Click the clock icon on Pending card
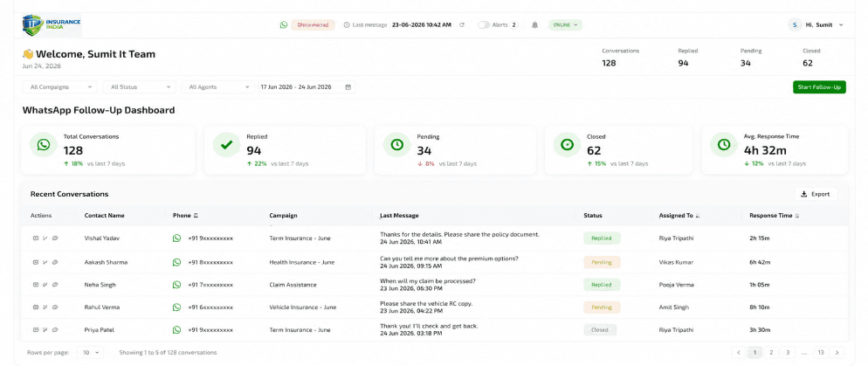Viewport: 868px width, 366px height. tap(397, 144)
